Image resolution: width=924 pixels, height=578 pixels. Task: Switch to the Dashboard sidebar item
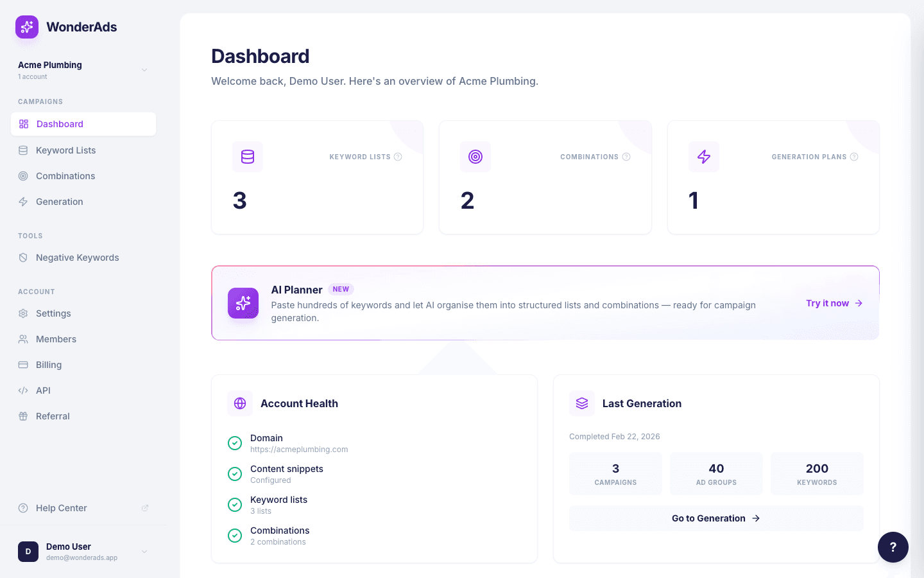(60, 123)
